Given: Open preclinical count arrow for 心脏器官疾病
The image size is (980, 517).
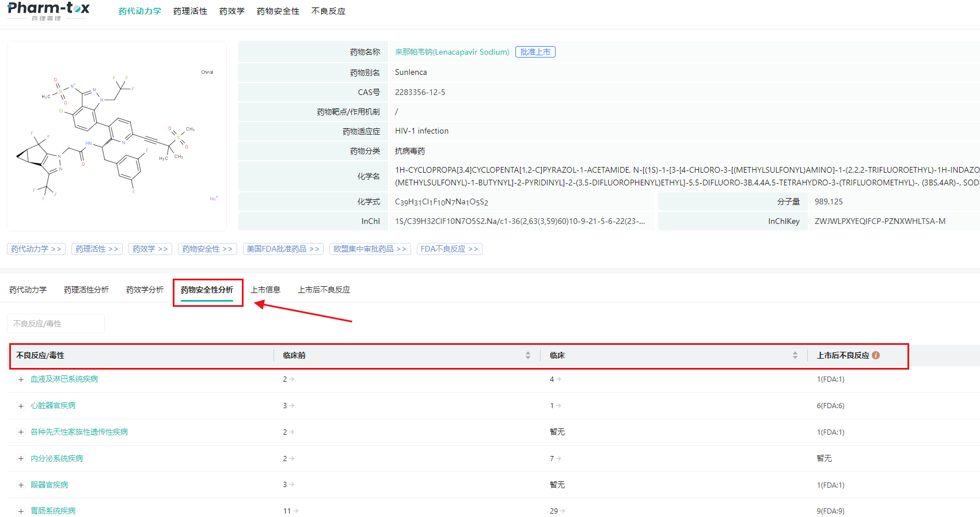Looking at the screenshot, I should pyautogui.click(x=292, y=406).
